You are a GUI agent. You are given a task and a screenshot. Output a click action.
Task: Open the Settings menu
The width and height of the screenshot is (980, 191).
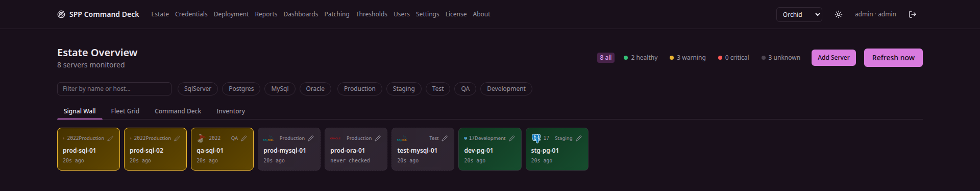click(x=428, y=14)
